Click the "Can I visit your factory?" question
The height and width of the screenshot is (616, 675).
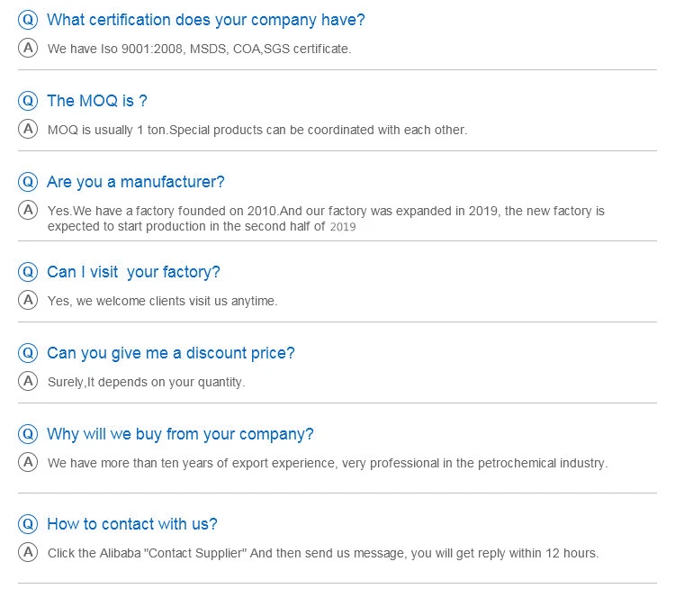133,272
